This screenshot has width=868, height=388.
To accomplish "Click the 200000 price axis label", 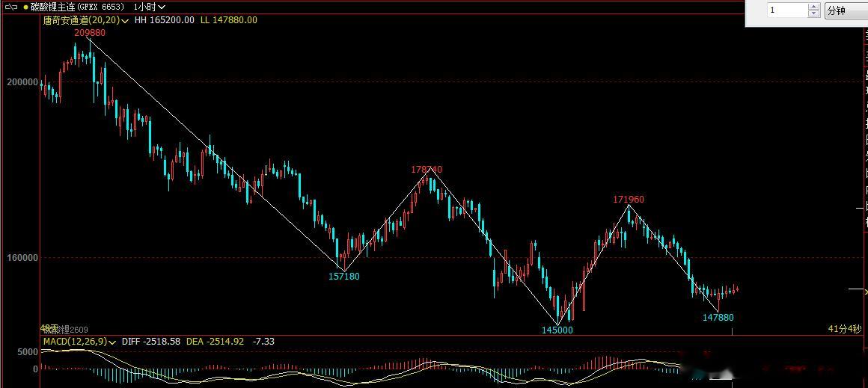I will (x=22, y=81).
